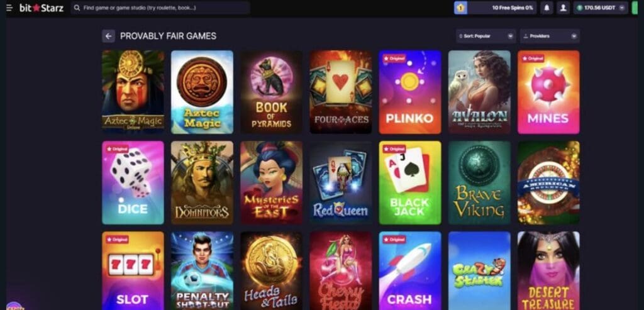Screen dimensions: 644x310
Task: Click the 10 Free Spins progress bar
Action: pyautogui.click(x=502, y=8)
